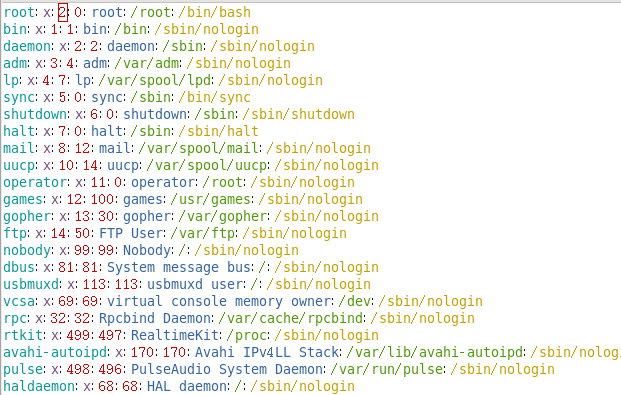Click UID '498' in pulse line
Screen dimensions: 621x395
coord(78,370)
